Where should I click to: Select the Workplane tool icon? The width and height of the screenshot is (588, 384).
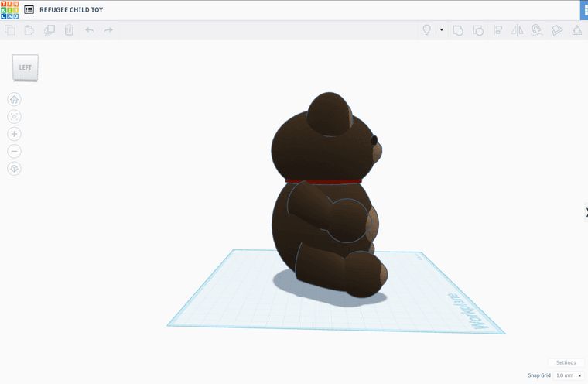coord(557,30)
